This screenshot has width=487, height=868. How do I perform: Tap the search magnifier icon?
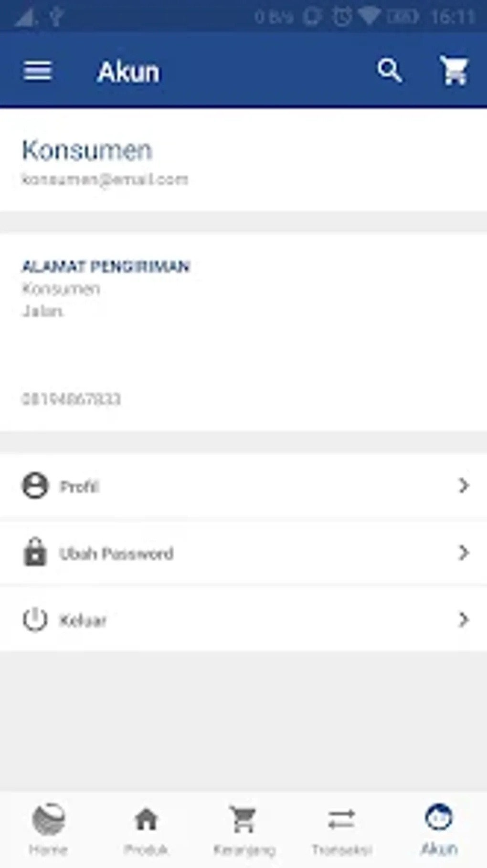tap(389, 72)
